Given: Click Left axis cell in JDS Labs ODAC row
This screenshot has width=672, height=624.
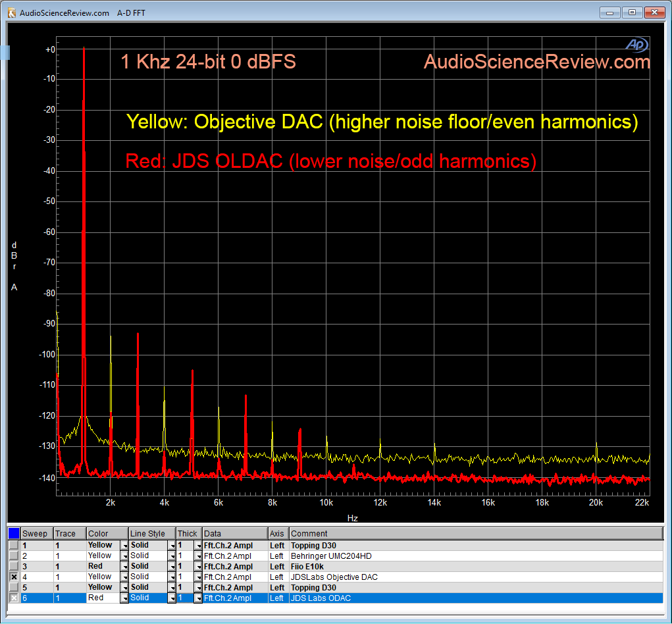Looking at the screenshot, I should [278, 598].
